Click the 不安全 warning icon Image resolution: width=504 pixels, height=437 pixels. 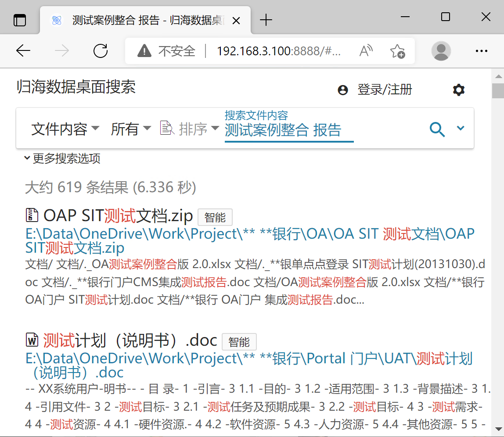[144, 51]
